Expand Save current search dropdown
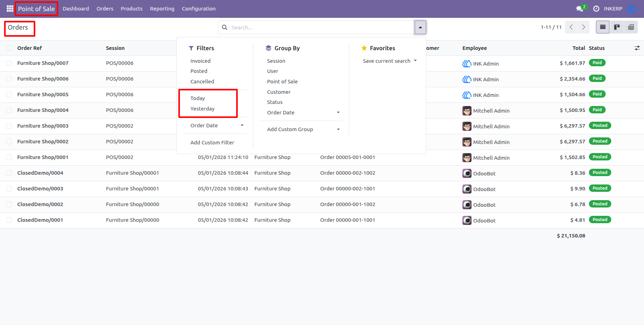 (x=390, y=61)
